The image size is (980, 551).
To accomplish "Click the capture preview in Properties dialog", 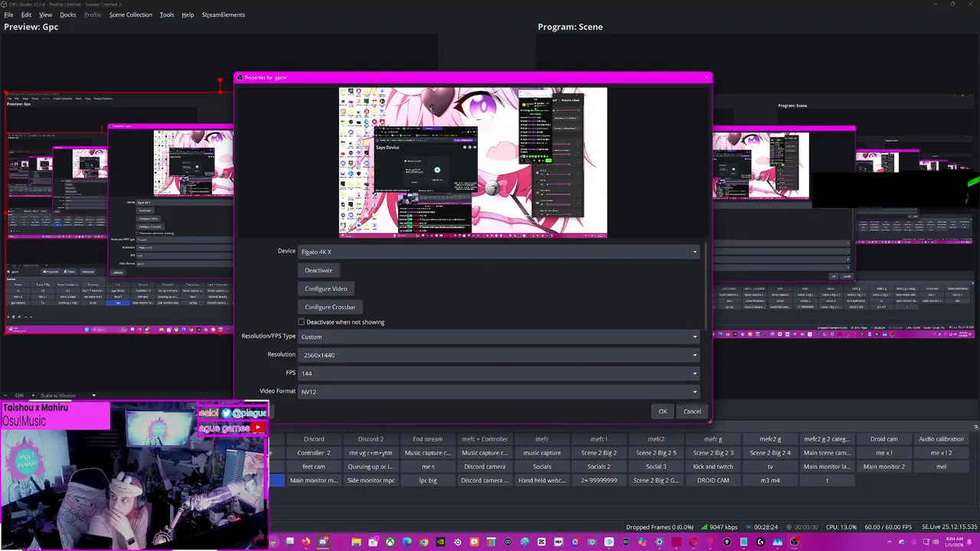I will 473,162.
